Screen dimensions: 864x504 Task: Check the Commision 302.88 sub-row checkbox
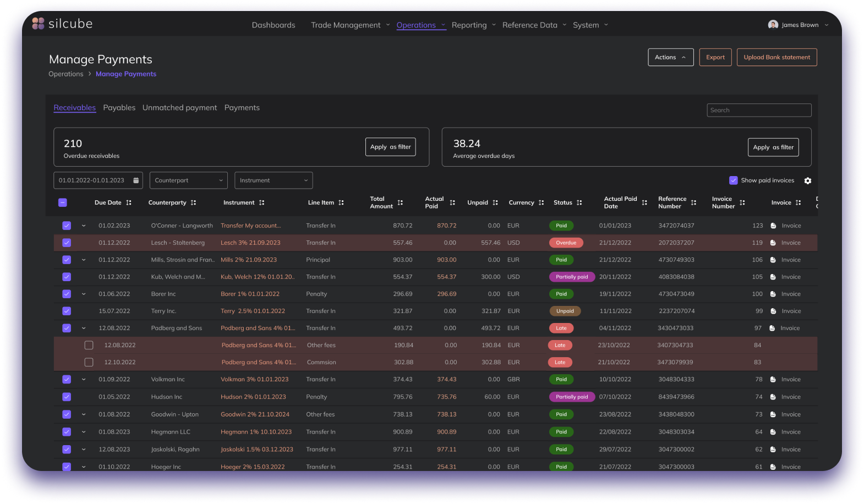point(89,362)
